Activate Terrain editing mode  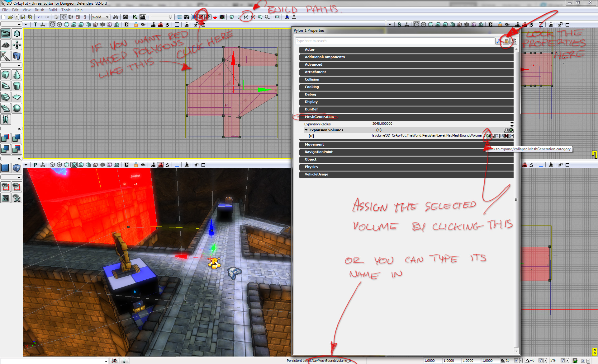coord(6,45)
